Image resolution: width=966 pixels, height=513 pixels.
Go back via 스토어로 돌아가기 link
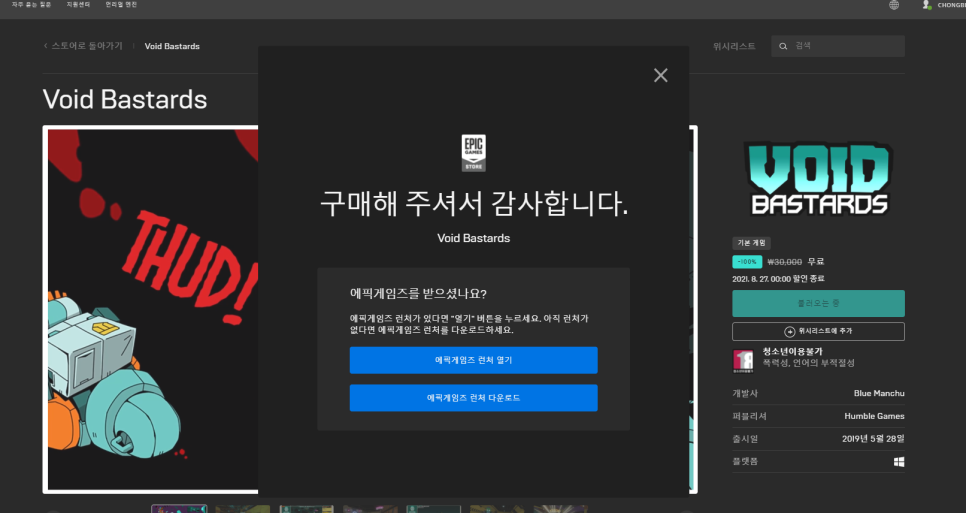[87, 46]
